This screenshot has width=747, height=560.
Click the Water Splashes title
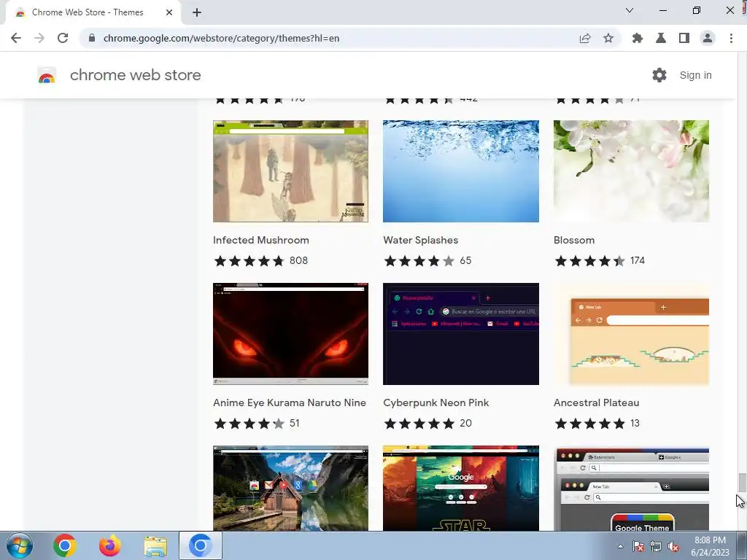click(421, 240)
